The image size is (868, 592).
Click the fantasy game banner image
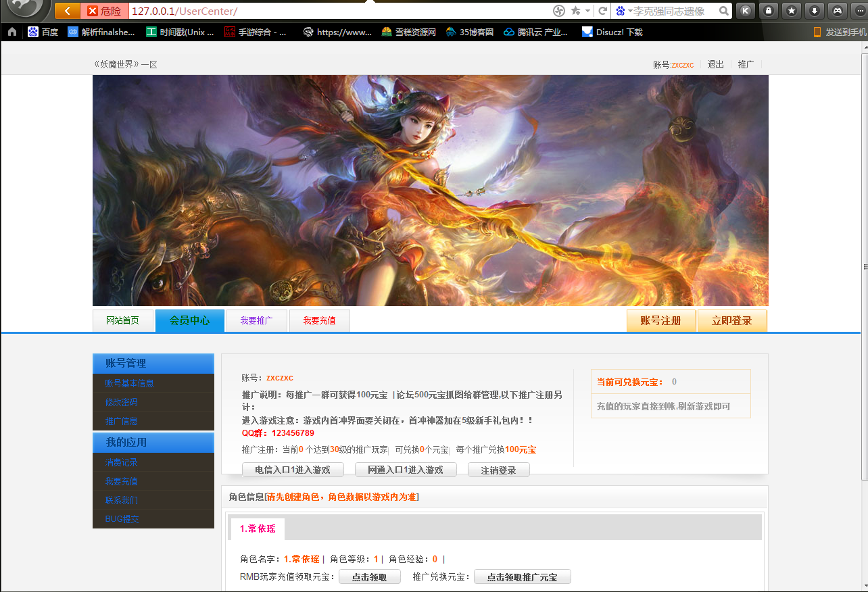430,191
